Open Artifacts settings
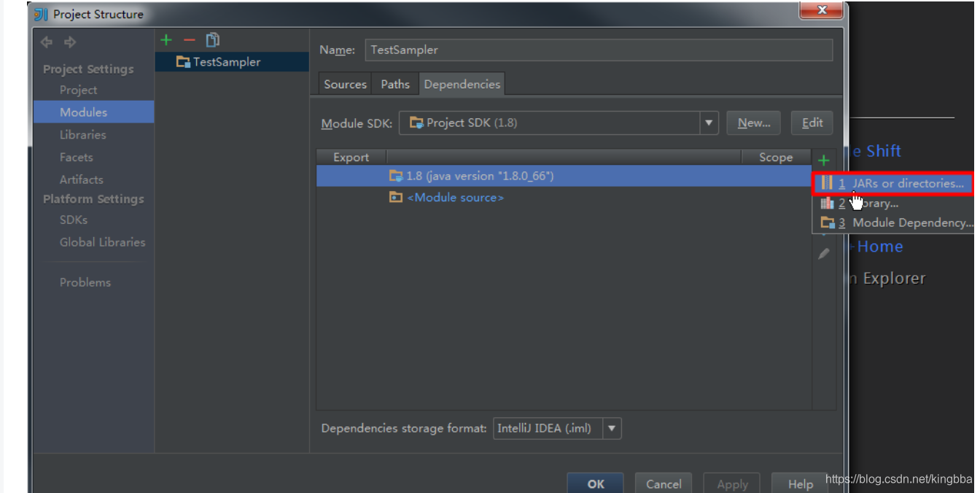The height and width of the screenshot is (493, 980). click(x=81, y=179)
